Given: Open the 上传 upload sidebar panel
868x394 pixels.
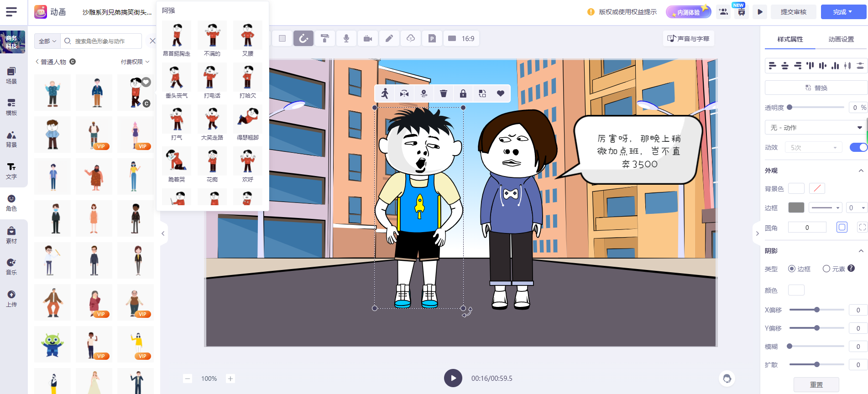Looking at the screenshot, I should click(x=11, y=299).
